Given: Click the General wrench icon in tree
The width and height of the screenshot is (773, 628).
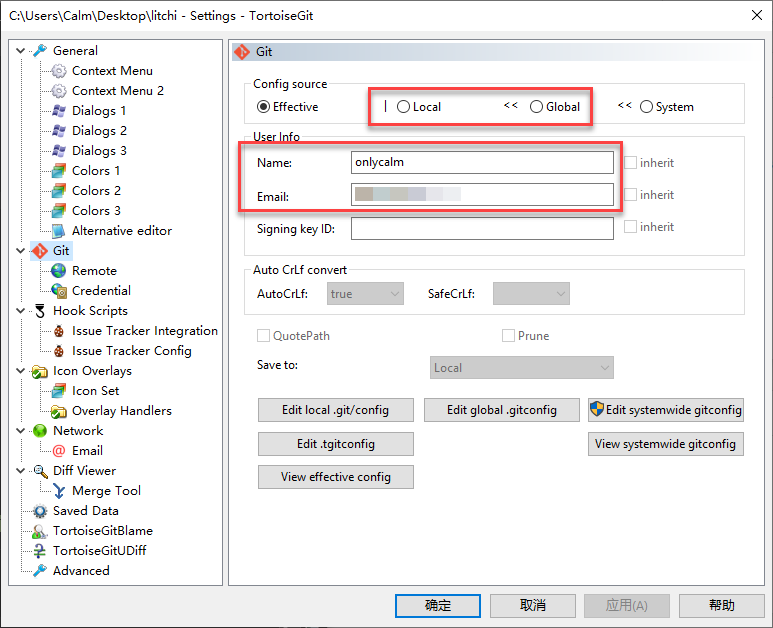Looking at the screenshot, I should (x=40, y=51).
